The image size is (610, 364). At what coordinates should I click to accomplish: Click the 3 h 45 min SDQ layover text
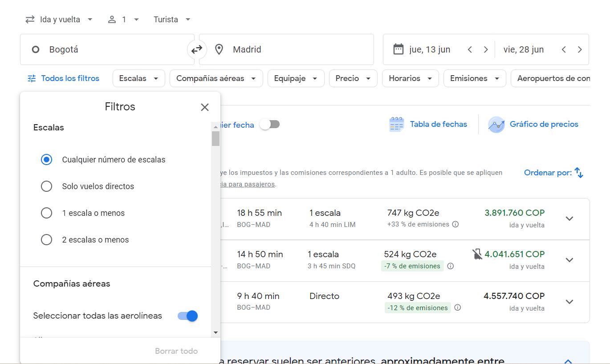click(331, 266)
